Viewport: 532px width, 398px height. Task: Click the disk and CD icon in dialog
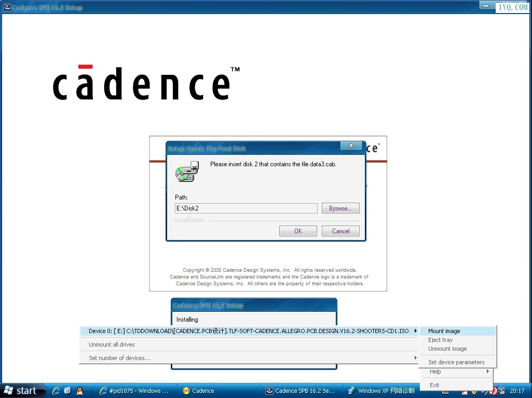coord(187,171)
